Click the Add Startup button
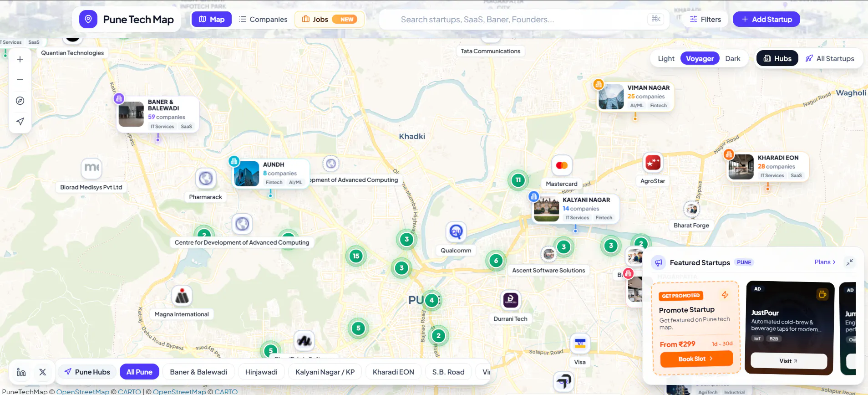This screenshot has height=395, width=868. [766, 19]
